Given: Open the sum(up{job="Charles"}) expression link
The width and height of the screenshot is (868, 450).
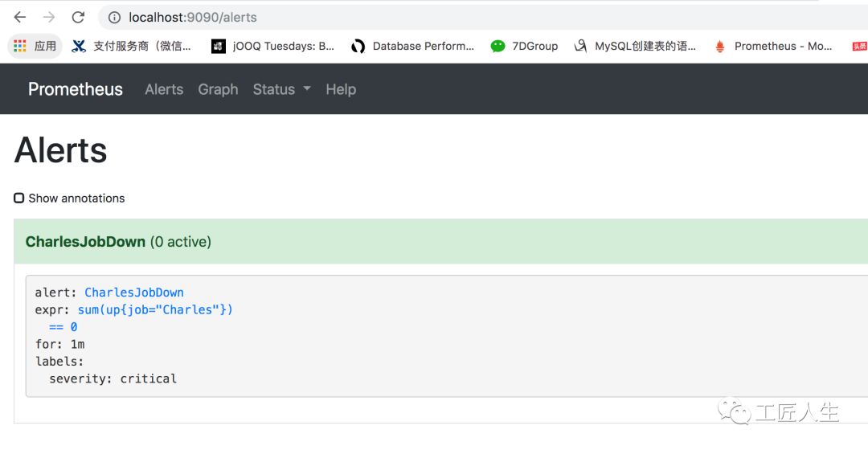Looking at the screenshot, I should click(155, 309).
